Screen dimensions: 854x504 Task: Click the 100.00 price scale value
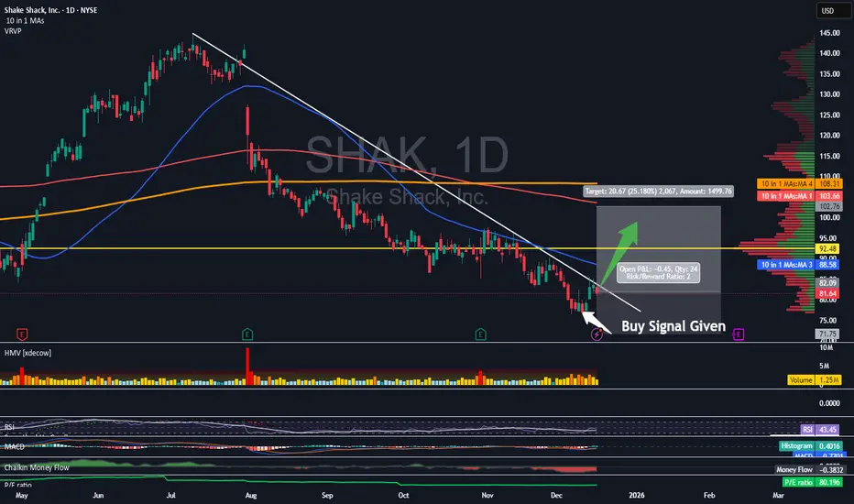[829, 218]
